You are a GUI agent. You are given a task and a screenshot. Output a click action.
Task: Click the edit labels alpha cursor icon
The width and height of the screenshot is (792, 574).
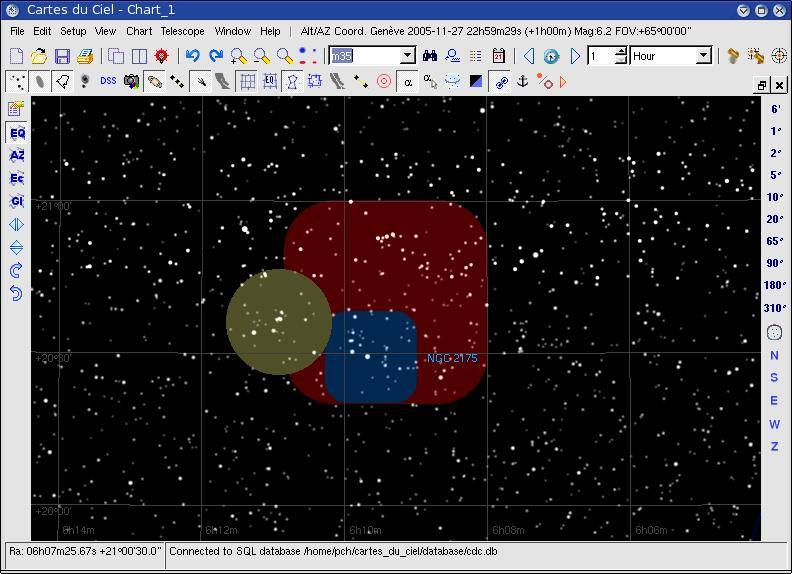[x=430, y=81]
